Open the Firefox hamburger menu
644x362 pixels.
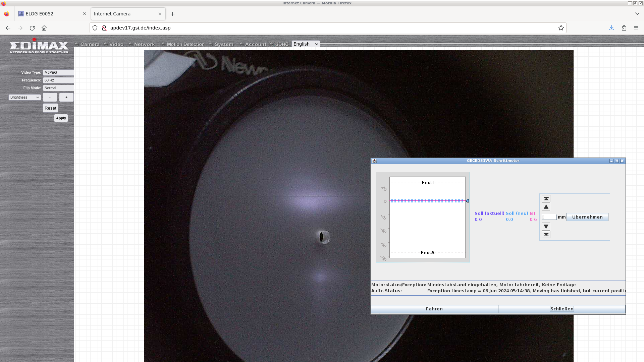tap(636, 28)
